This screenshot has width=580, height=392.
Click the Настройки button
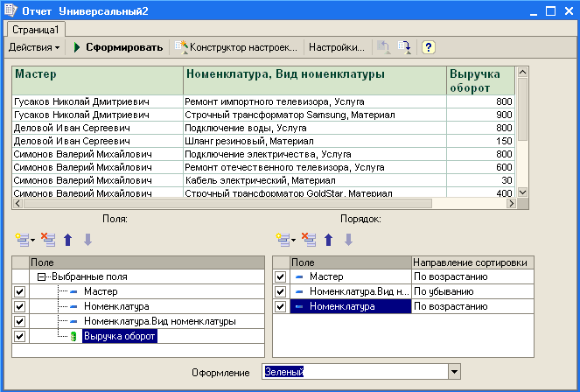click(337, 47)
